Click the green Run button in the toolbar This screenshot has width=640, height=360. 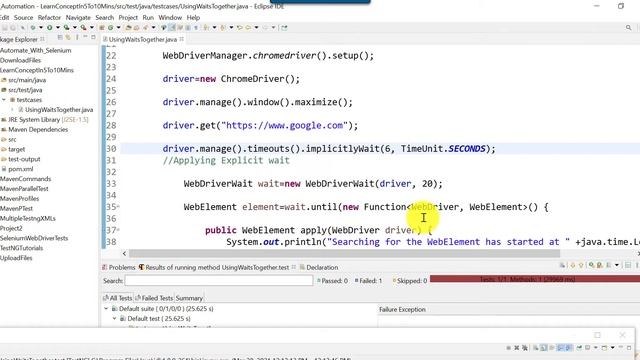point(49,27)
